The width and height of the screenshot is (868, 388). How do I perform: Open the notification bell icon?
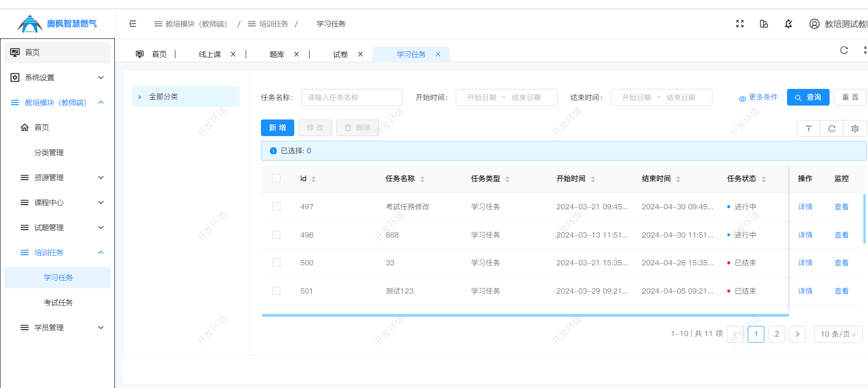point(788,24)
